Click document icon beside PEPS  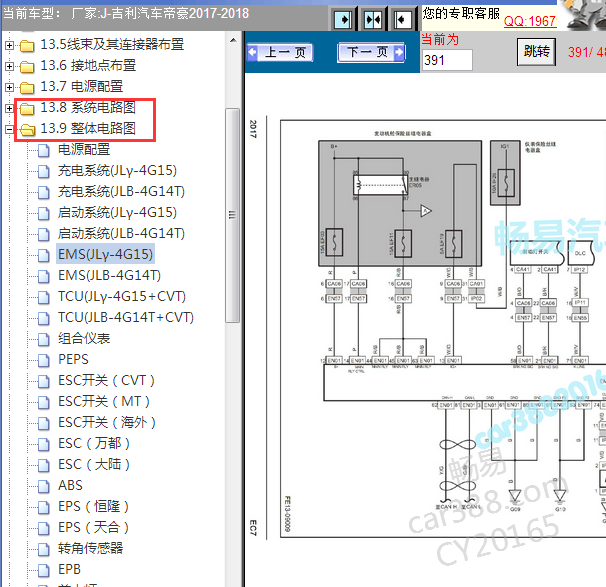44,360
